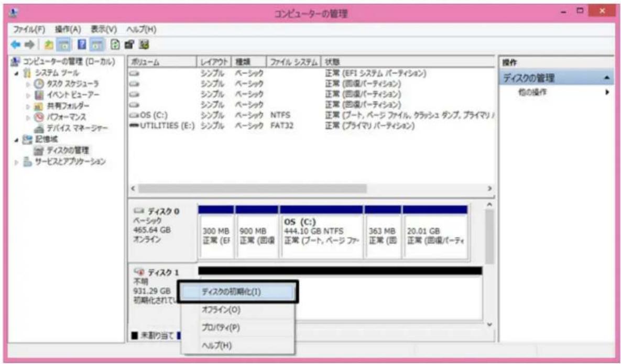
Task: Collapse the 記憶域 tree node
Action: coord(17,140)
